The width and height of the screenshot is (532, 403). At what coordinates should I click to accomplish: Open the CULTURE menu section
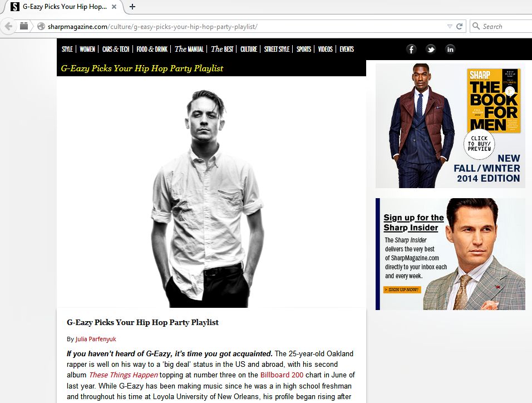249,49
